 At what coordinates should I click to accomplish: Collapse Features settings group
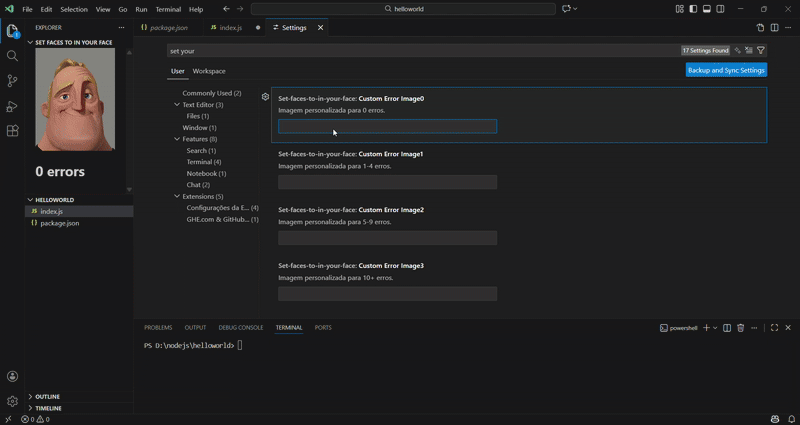click(x=177, y=139)
